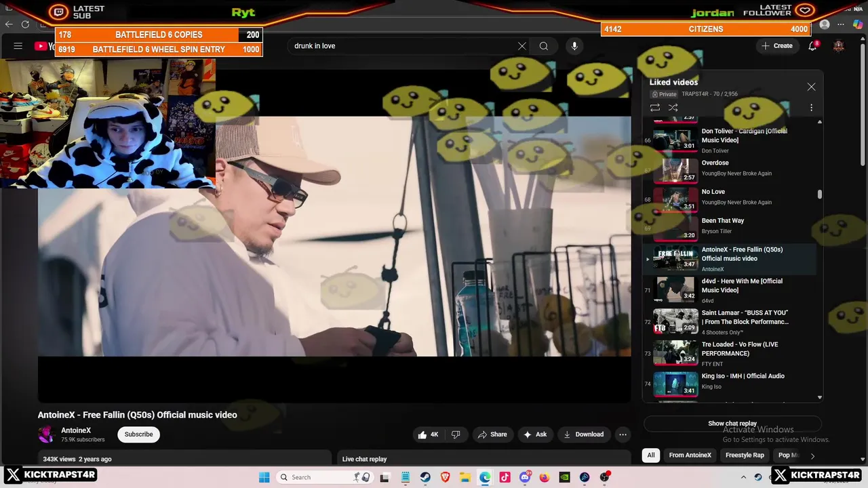
Task: Start voice search with the microphone
Action: [574, 46]
